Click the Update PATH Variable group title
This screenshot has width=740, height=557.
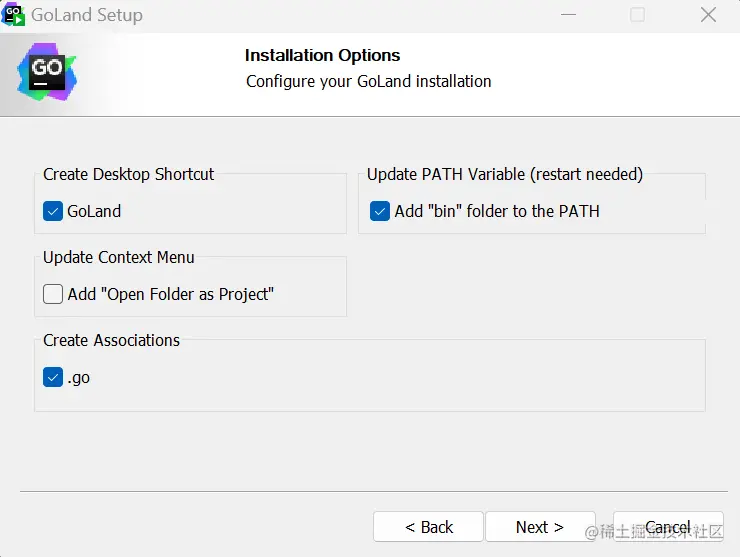pos(505,174)
